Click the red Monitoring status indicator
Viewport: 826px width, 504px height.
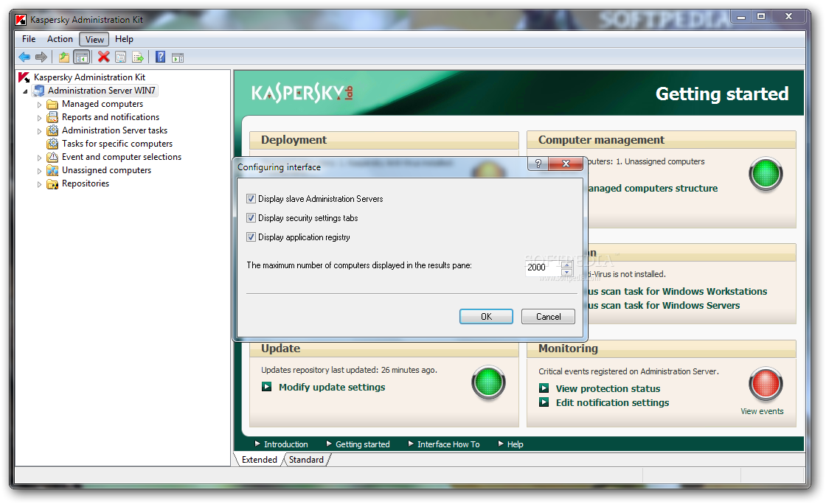tap(766, 384)
